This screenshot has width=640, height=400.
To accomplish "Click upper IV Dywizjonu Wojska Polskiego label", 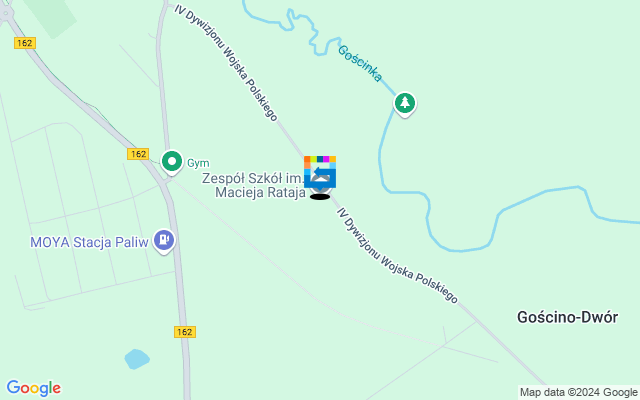I will 227,62.
